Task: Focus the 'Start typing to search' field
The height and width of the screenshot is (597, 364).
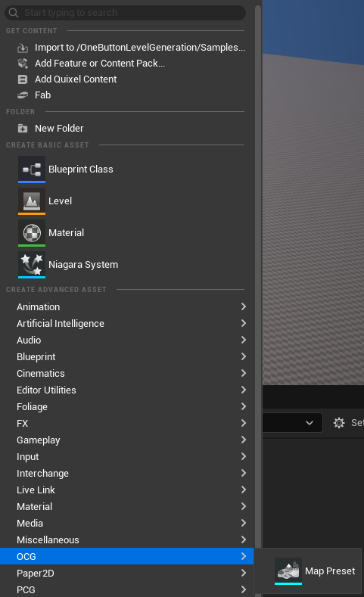Action: pos(125,13)
